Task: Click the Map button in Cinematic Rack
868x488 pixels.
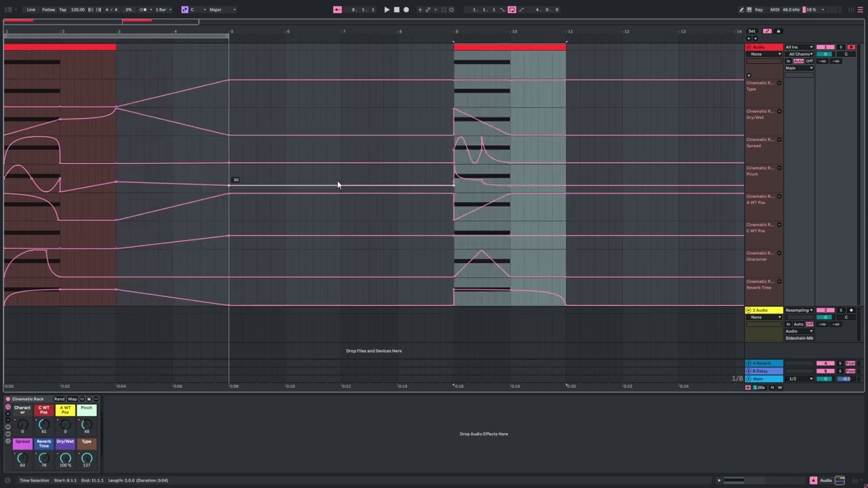Action: click(x=72, y=399)
